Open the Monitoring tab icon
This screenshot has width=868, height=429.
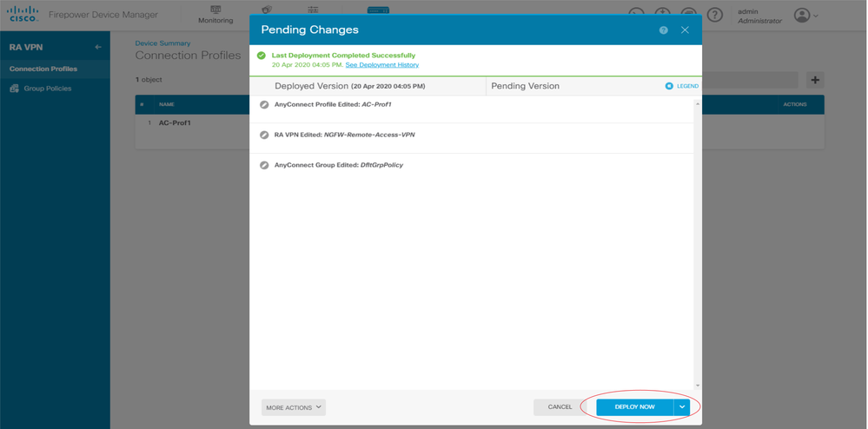(x=215, y=10)
